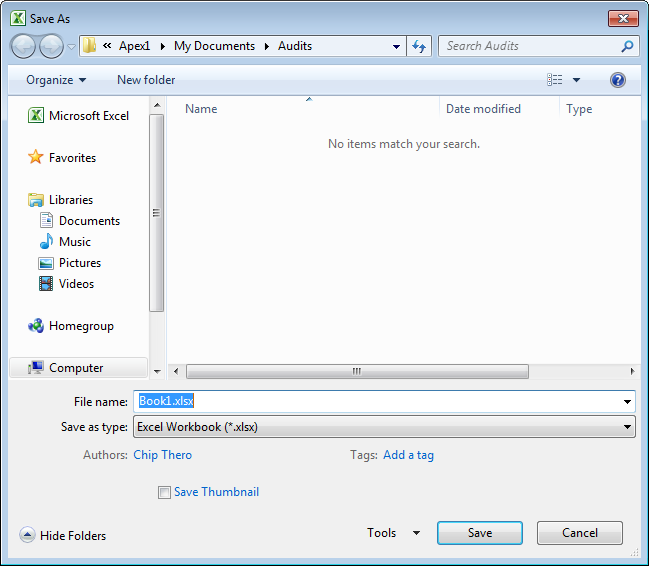Click the refresh icon beside address bar
The height and width of the screenshot is (566, 649).
[419, 46]
